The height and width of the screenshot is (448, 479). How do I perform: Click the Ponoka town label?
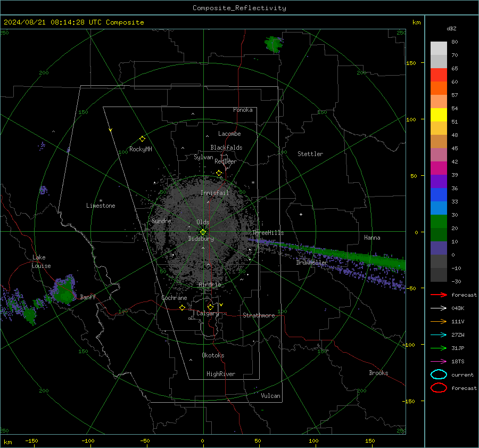[x=243, y=110]
